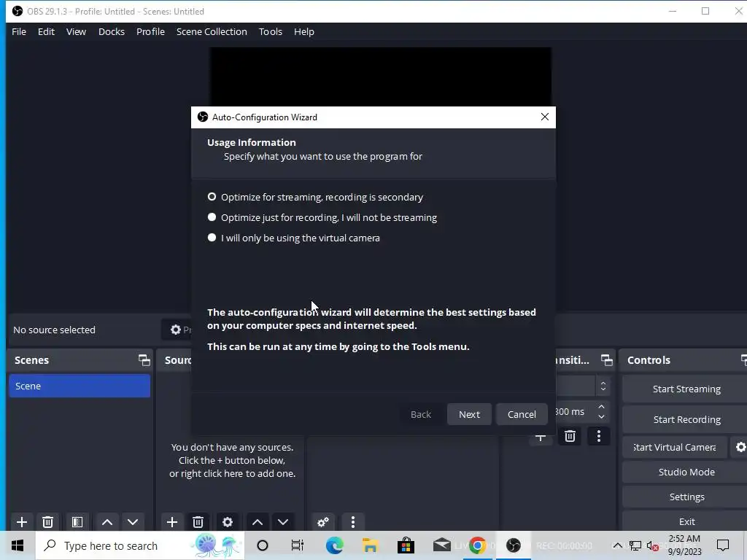Click the muted volume tray icon

[x=653, y=545]
